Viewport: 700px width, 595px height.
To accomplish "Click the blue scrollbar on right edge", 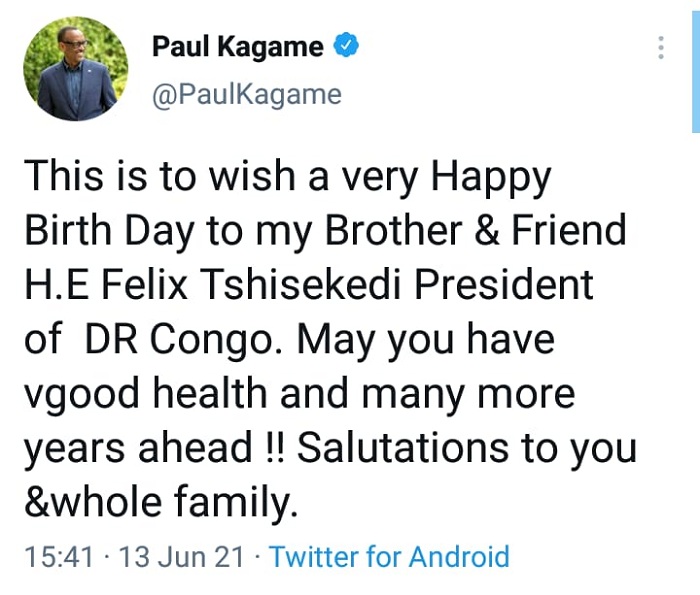I will [696, 72].
